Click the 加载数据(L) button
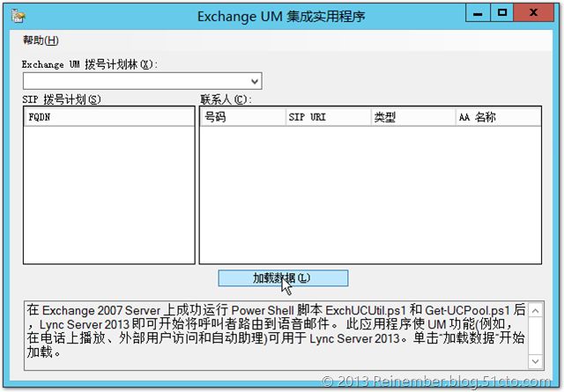This screenshot has width=564, height=392. 283,278
